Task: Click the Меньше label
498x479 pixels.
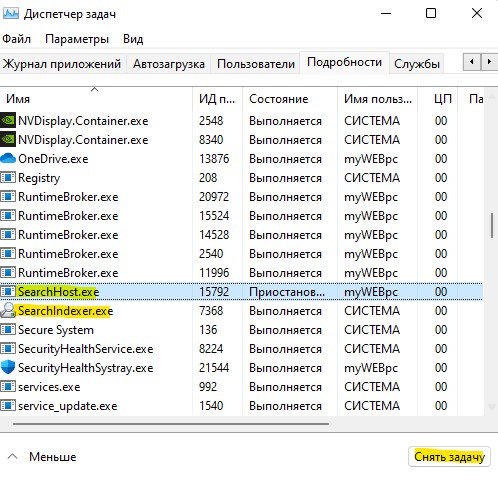Action: tap(53, 457)
